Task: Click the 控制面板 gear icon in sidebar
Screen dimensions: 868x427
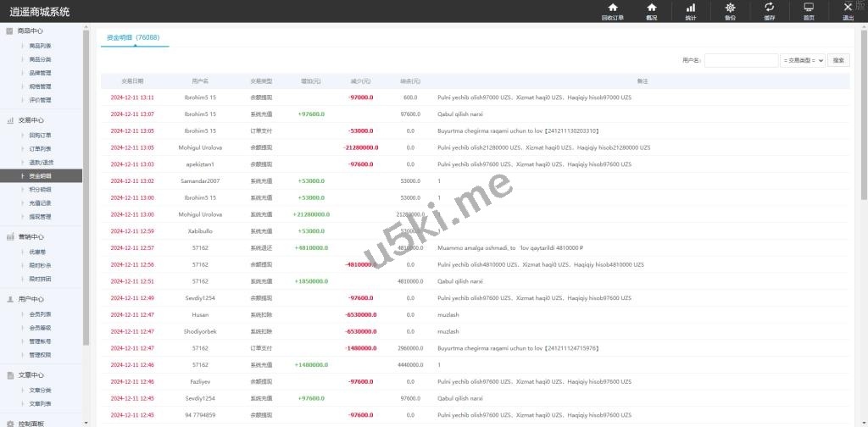Action: point(9,423)
